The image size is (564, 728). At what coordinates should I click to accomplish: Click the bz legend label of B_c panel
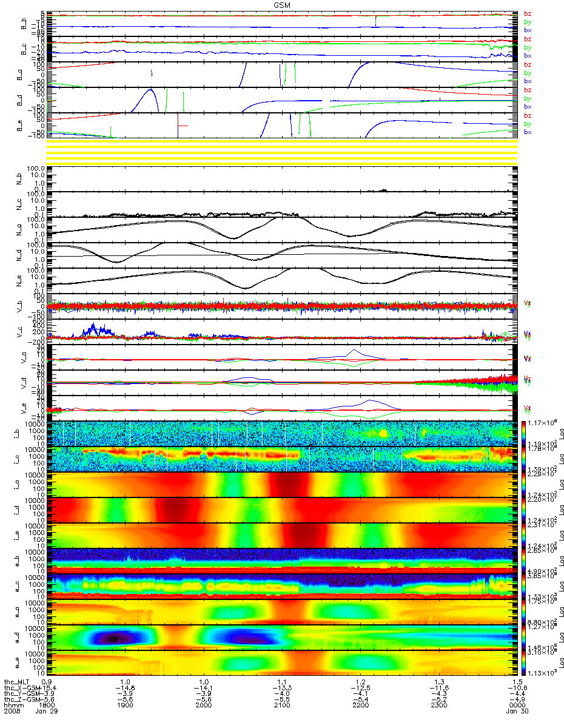coord(528,39)
